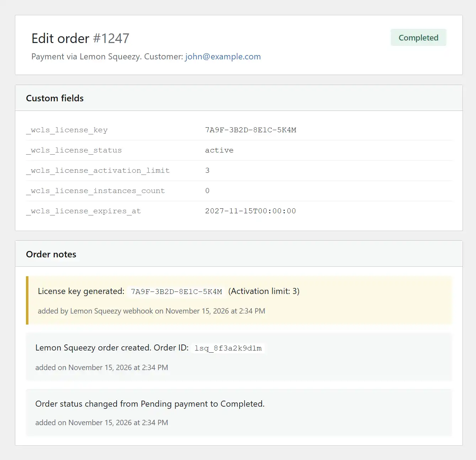Click the instances count value 0
Viewport: 476px width, 460px height.
click(208, 191)
